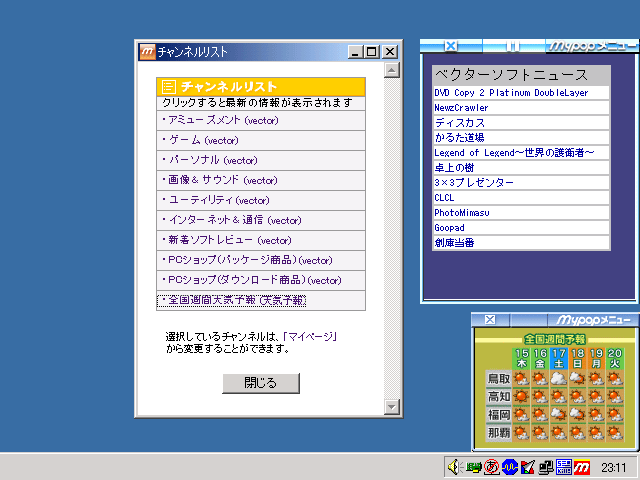
Task: Open news item DVD Copy 2 Platinum DoubleLayer
Action: click(521, 93)
